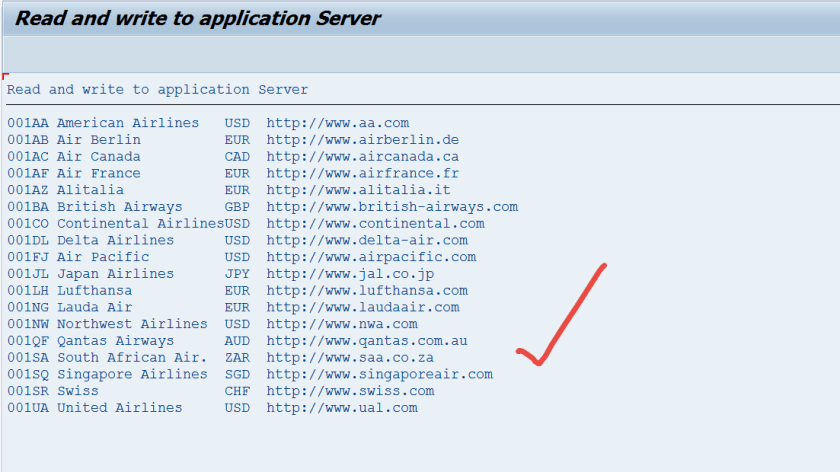Select the 'Air France' carrier name

99,173
